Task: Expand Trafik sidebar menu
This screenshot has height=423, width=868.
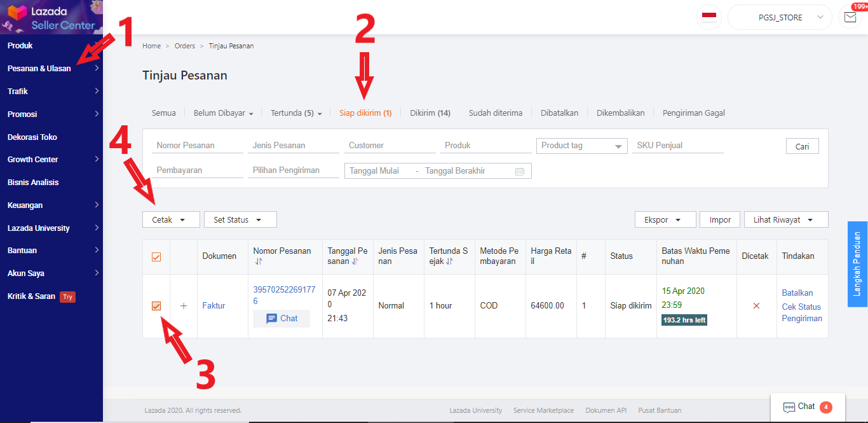Action: [x=51, y=91]
